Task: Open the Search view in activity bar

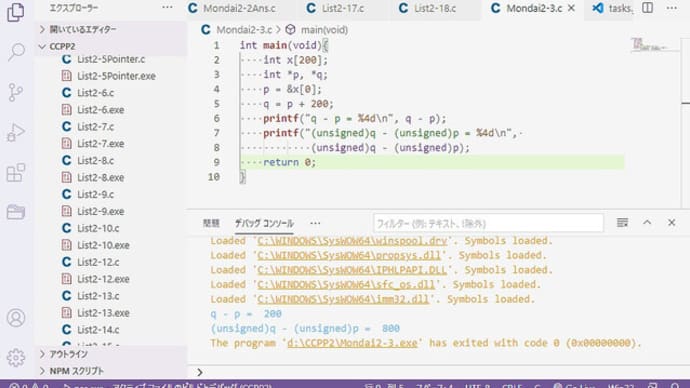Action: (16, 52)
